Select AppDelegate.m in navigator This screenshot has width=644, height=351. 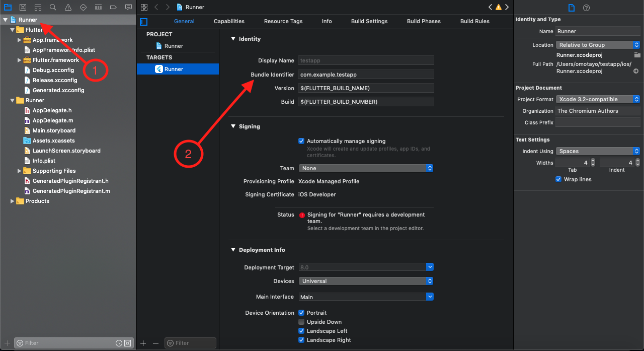[53, 120]
